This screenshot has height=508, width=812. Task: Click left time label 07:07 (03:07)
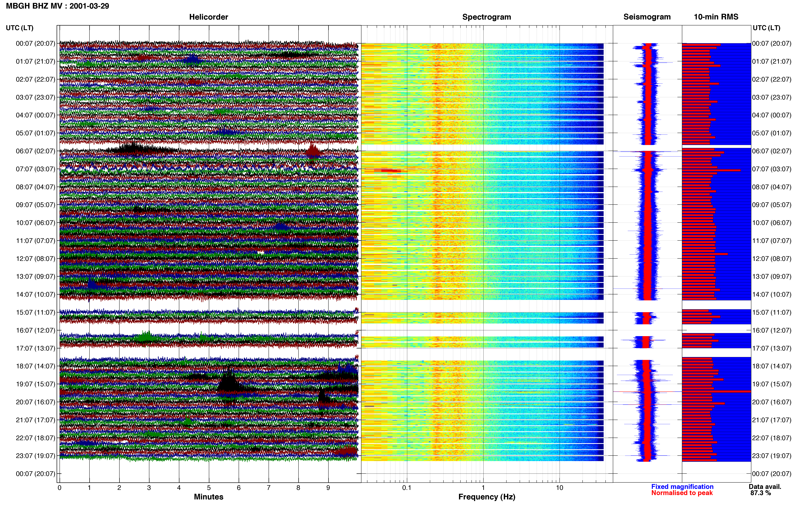[36, 169]
